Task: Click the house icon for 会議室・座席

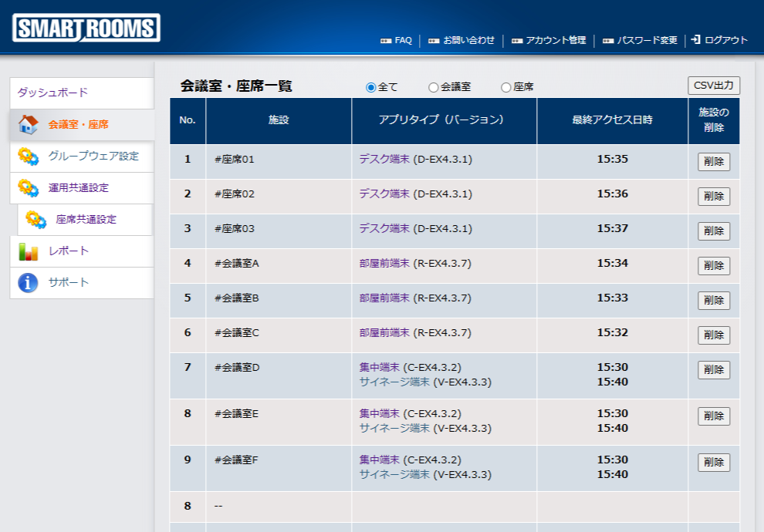Action: click(x=28, y=124)
